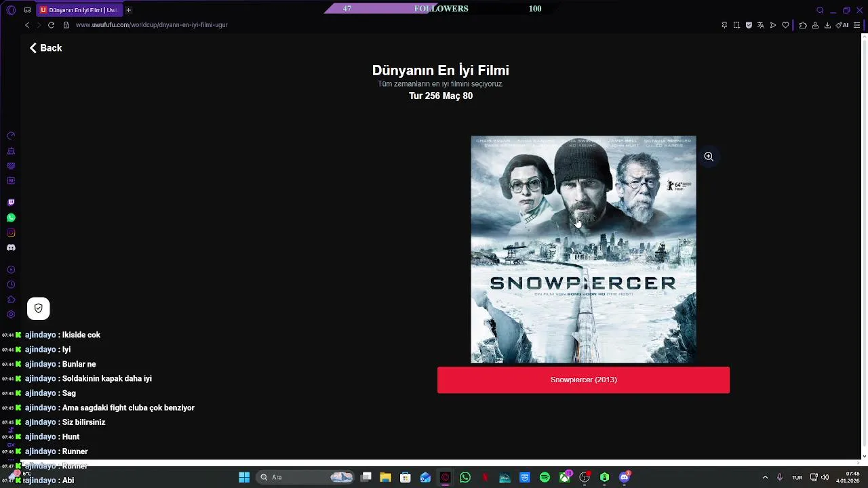Open the Opera GX main menu icon
This screenshot has width=868, height=488.
coord(11,10)
